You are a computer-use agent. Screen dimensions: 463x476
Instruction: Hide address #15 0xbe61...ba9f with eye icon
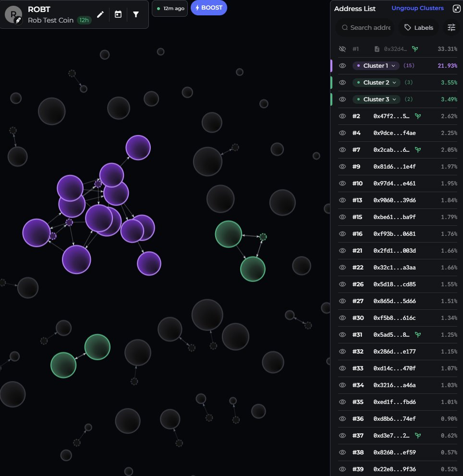coord(342,217)
